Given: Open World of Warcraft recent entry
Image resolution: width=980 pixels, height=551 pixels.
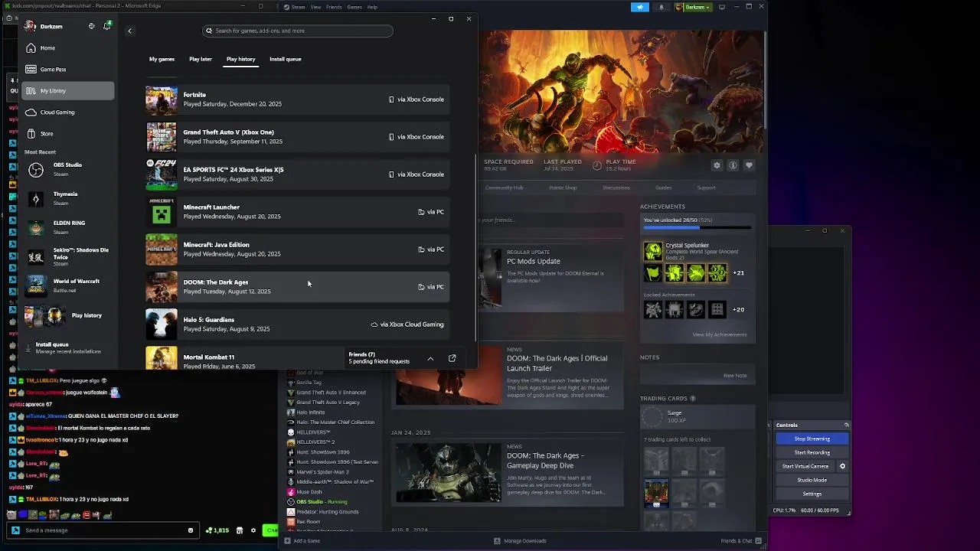Looking at the screenshot, I should pos(68,285).
